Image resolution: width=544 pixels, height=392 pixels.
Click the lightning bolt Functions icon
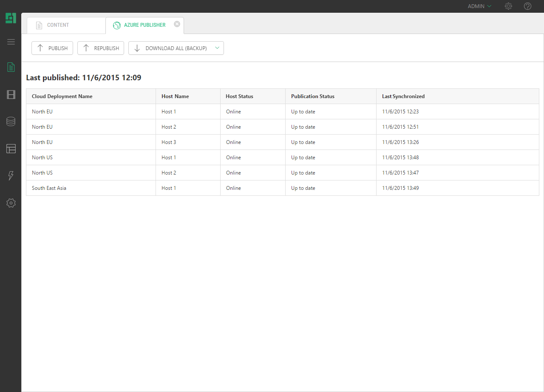[x=11, y=176]
